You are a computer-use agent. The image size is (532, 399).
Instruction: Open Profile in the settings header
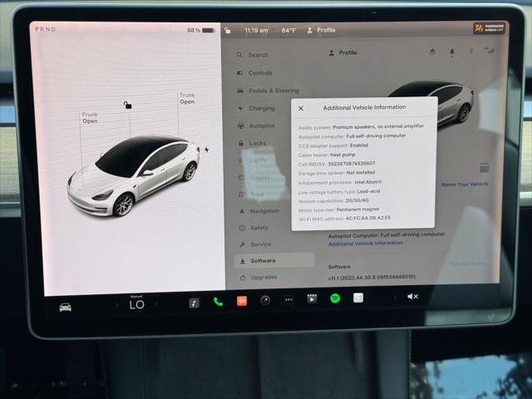pos(343,53)
